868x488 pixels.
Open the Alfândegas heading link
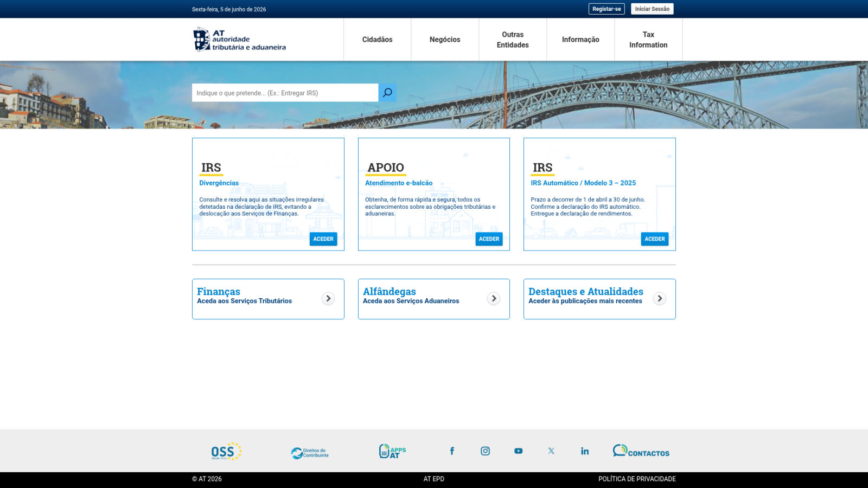(390, 292)
